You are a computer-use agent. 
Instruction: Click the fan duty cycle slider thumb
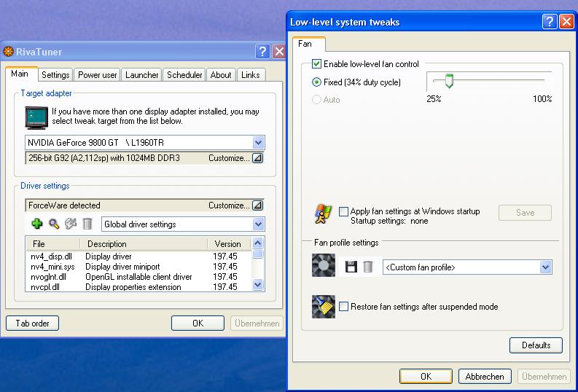448,81
